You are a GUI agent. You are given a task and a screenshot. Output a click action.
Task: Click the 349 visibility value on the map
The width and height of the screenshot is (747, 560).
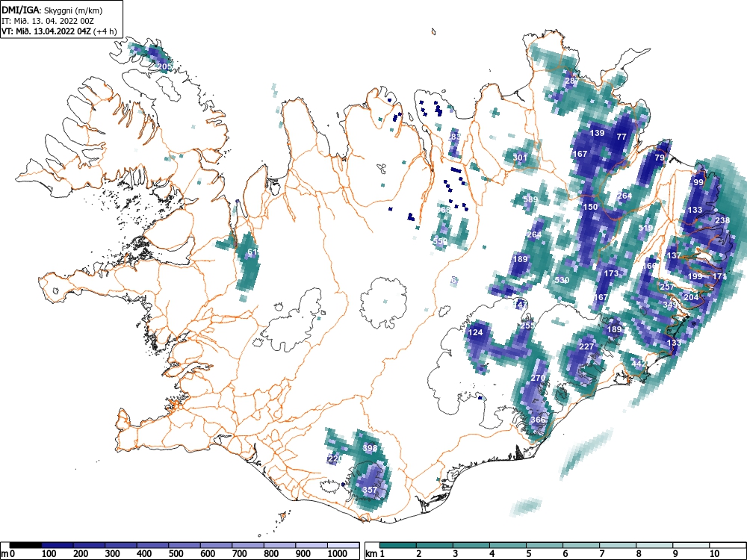tap(670, 305)
